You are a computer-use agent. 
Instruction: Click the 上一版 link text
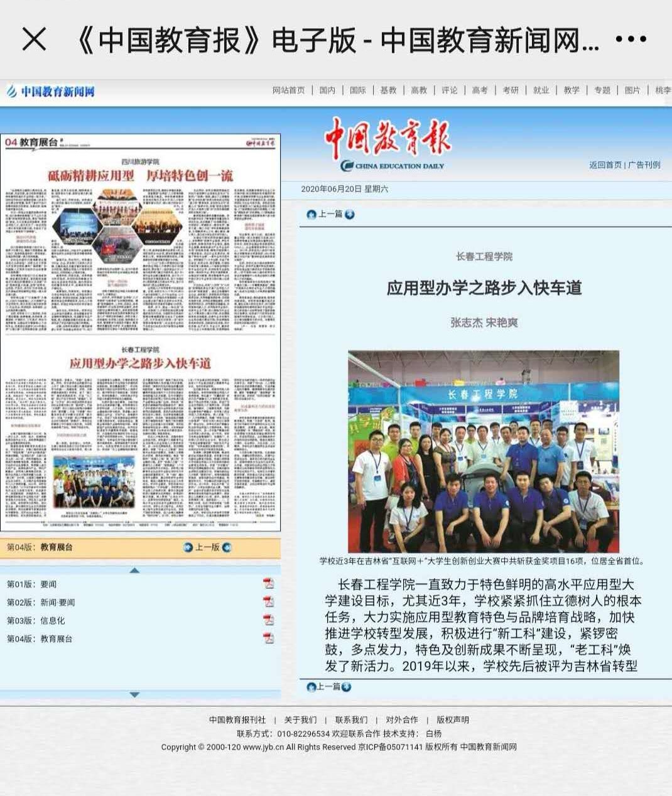point(207,547)
